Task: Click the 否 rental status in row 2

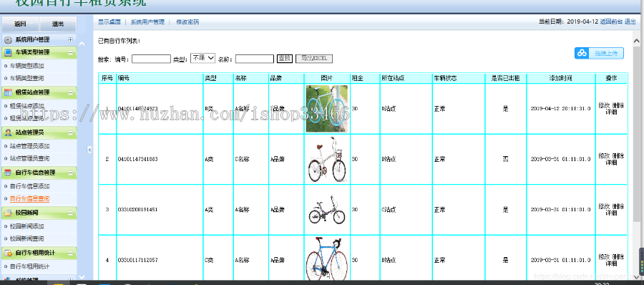Action: 506,159
